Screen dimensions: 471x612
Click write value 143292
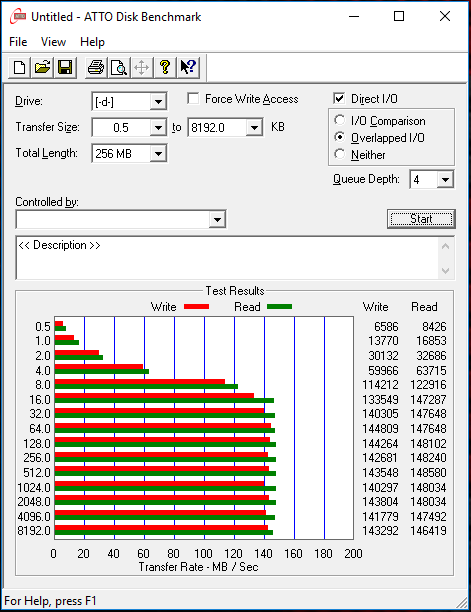pos(380,531)
